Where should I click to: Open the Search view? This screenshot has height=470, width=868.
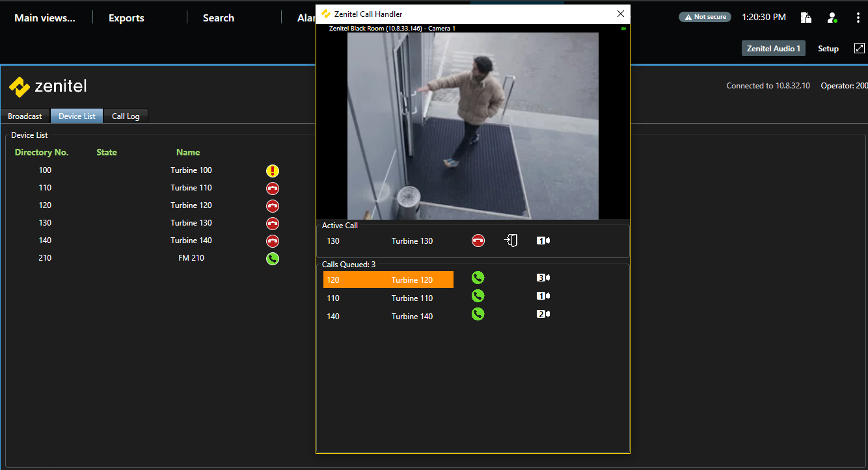[x=218, y=18]
